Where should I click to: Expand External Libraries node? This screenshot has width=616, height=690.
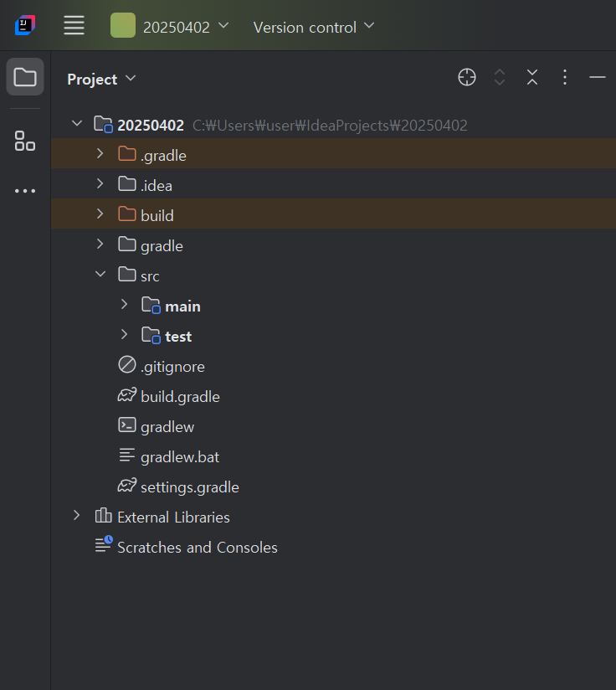77,516
